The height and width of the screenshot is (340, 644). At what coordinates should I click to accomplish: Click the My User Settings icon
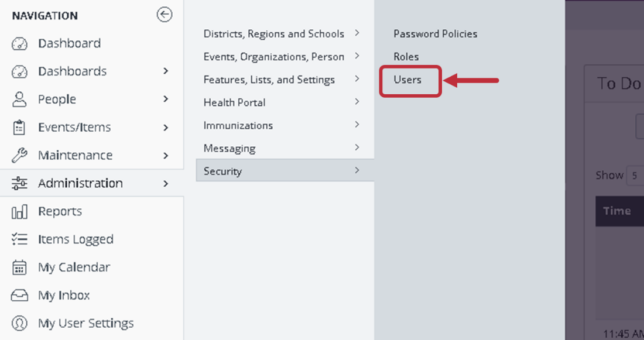click(x=20, y=323)
